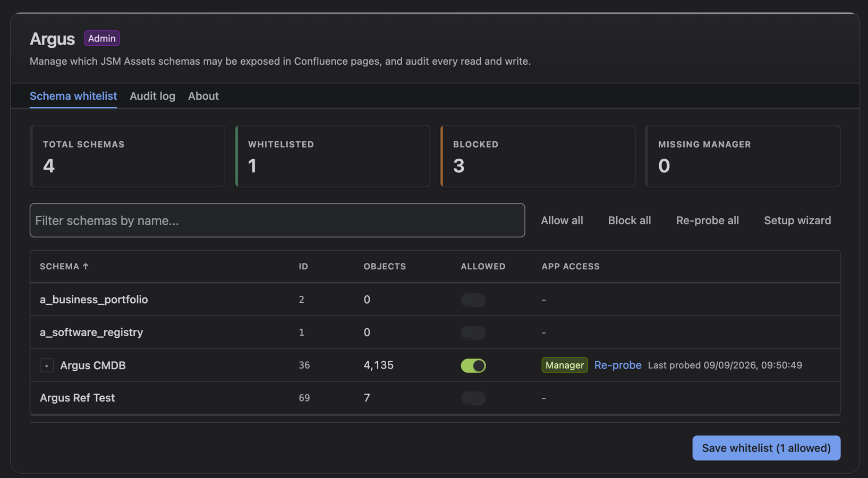Select the a_software_registry schema name

(91, 332)
